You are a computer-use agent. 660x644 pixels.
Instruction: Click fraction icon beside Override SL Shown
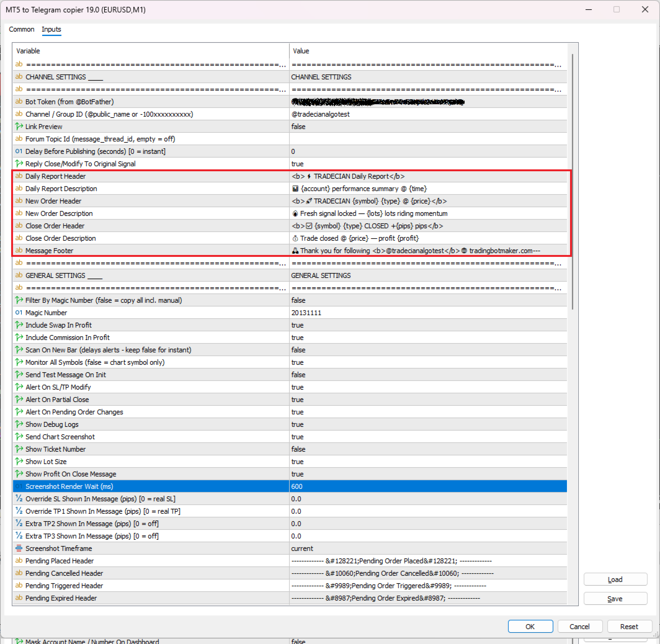pyautogui.click(x=19, y=498)
